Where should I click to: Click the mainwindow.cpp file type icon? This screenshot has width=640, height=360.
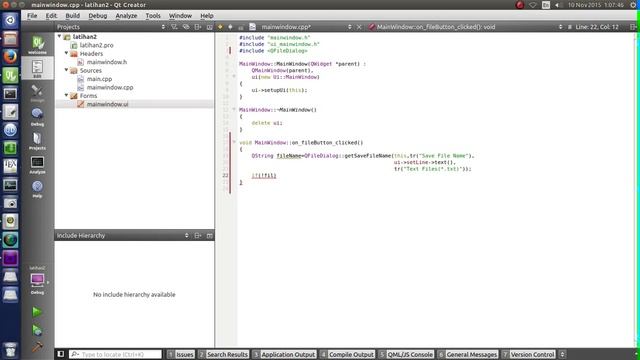pyautogui.click(x=253, y=27)
